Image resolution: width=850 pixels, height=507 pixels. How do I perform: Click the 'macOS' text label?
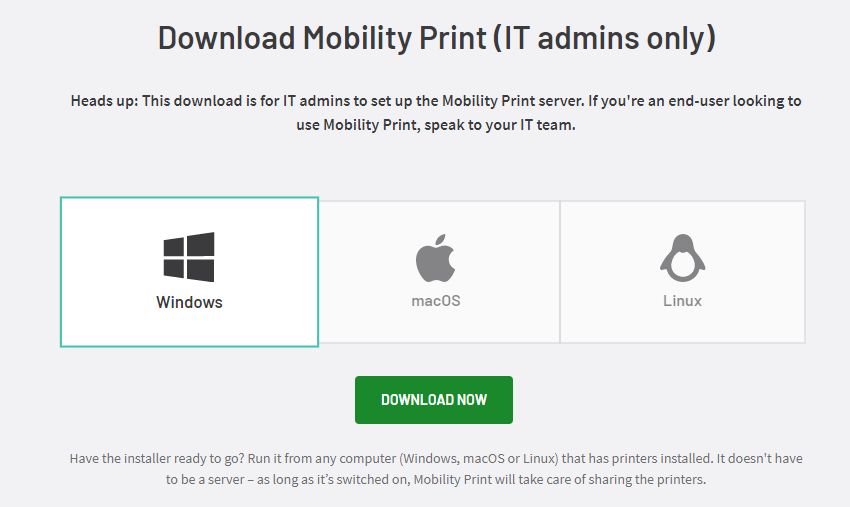(x=436, y=300)
